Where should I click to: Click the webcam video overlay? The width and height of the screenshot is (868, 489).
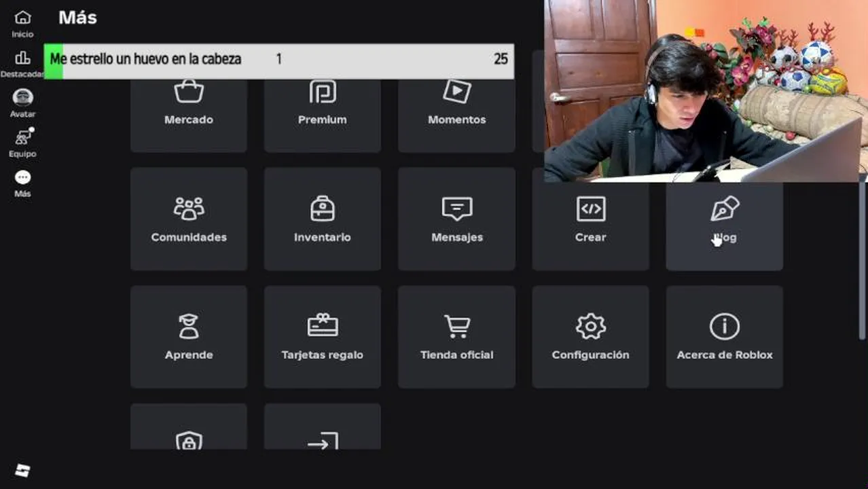coord(706,91)
